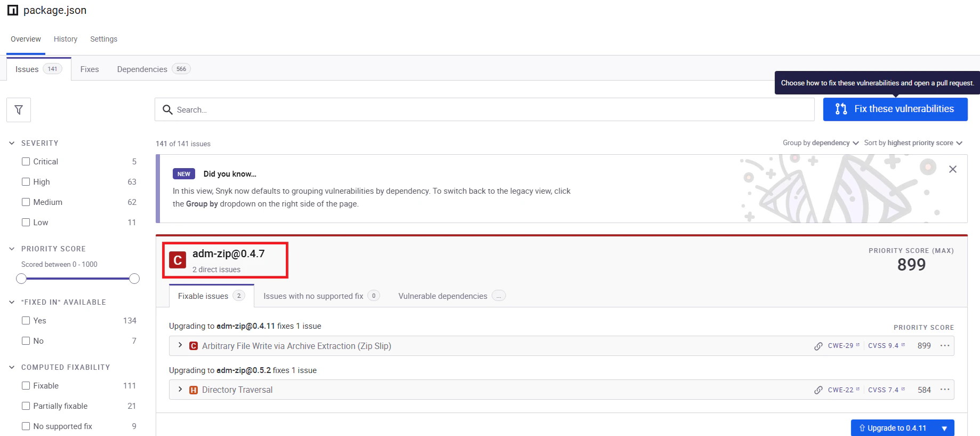980x436 pixels.
Task: Click the maximum priority score slider handle
Action: (x=134, y=279)
